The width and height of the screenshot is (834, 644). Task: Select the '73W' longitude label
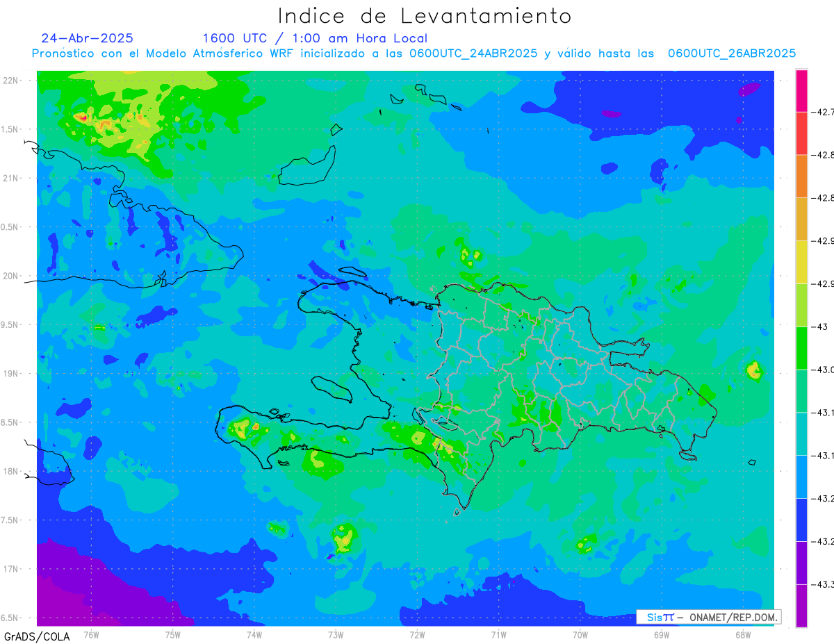click(x=336, y=634)
